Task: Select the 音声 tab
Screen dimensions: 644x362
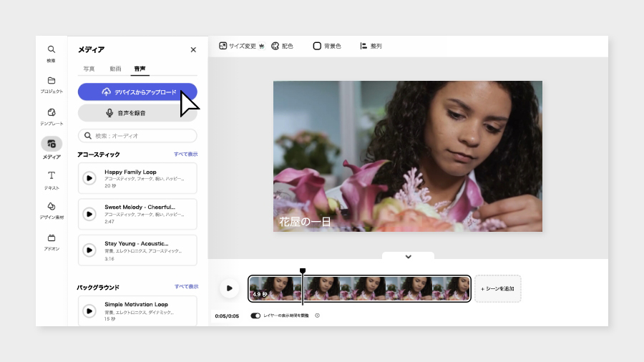Action: tap(140, 69)
